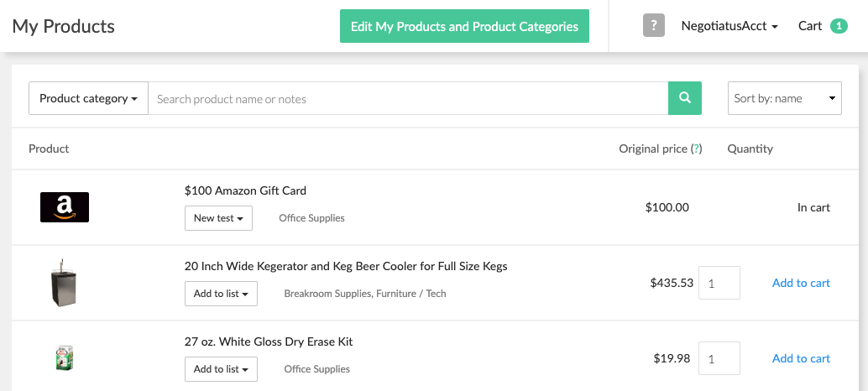Click the green search magnifier button

(684, 98)
